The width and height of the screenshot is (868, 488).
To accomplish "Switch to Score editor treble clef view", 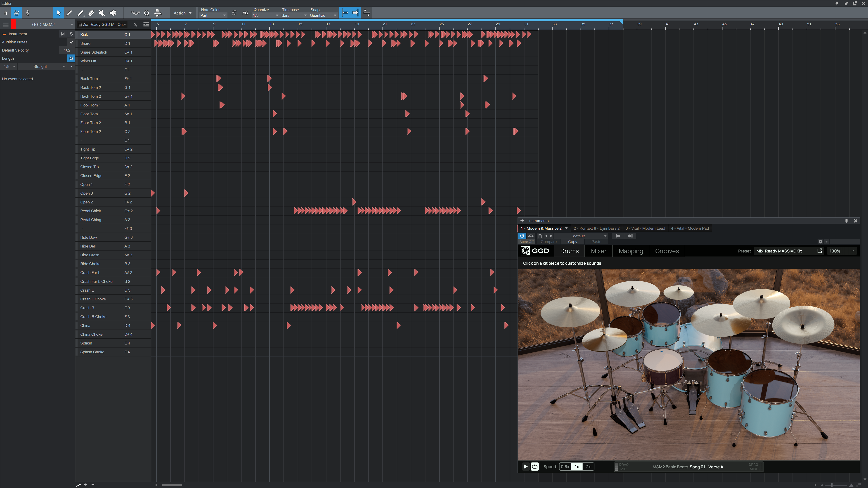I will 28,13.
